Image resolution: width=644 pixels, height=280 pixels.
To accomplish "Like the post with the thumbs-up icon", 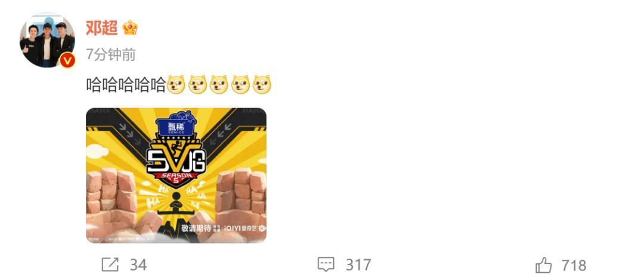I will click(x=544, y=265).
